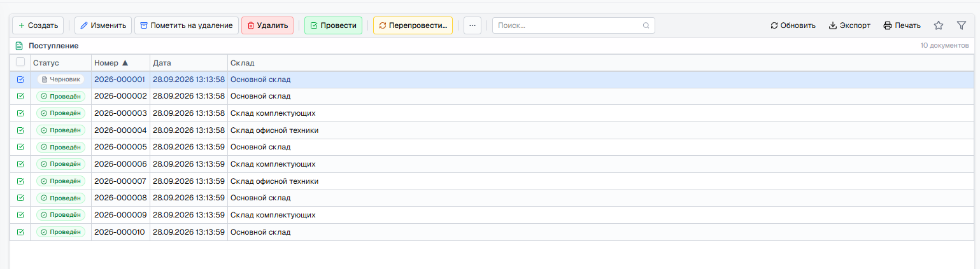Toggle checkbox for document 2026-000004
The height and width of the screenshot is (269, 980).
20,130
